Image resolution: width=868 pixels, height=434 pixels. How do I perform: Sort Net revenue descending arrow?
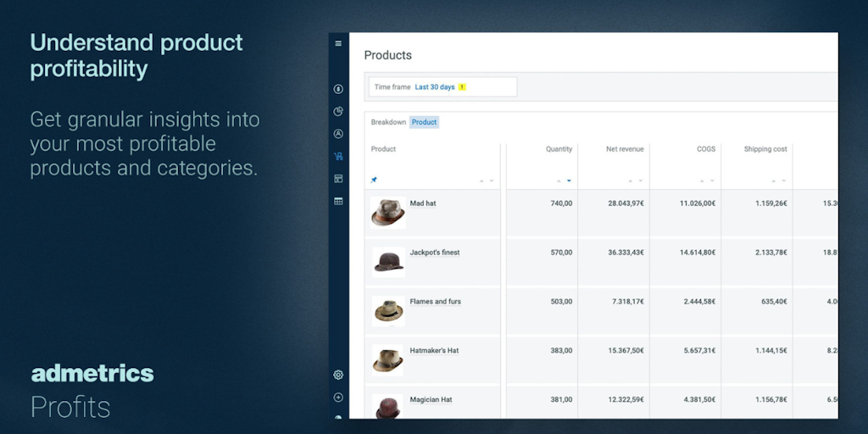click(641, 181)
